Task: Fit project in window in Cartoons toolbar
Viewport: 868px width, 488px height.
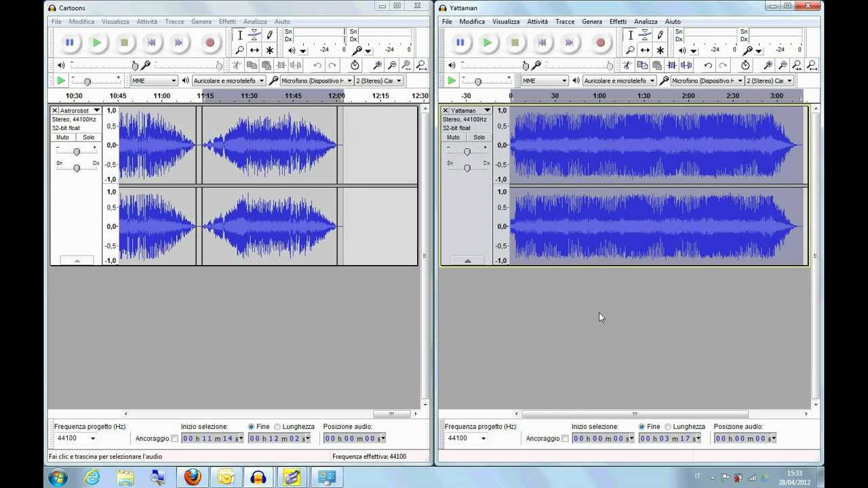Action: 421,65
